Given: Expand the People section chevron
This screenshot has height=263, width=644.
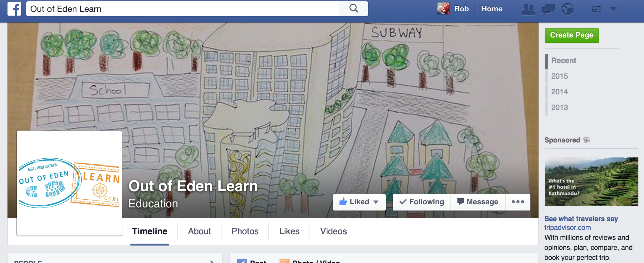Looking at the screenshot, I should [x=212, y=261].
